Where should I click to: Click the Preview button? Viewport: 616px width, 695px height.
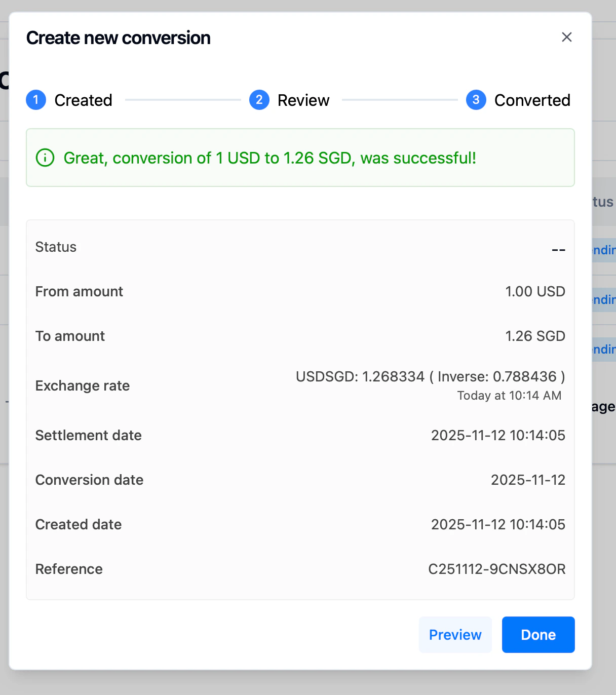455,634
